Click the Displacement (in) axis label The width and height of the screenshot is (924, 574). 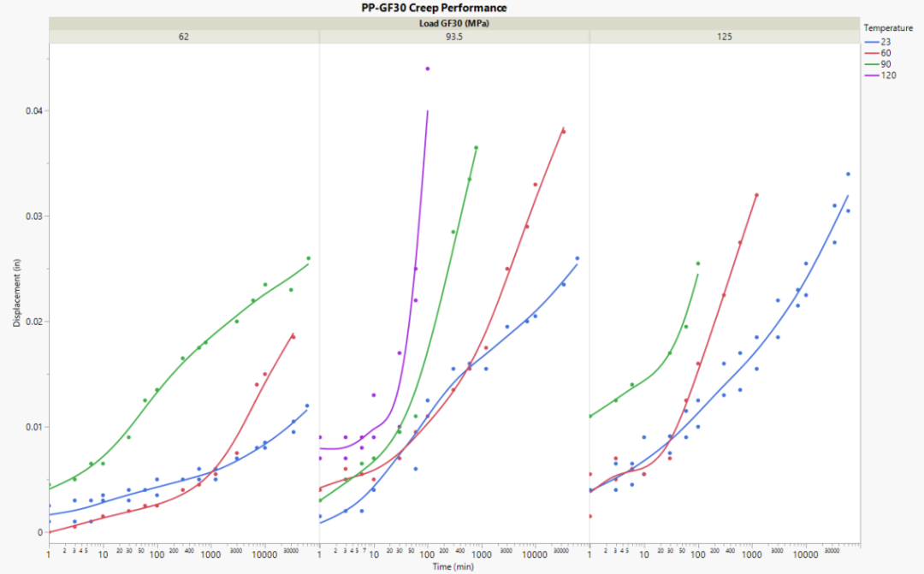coord(16,293)
